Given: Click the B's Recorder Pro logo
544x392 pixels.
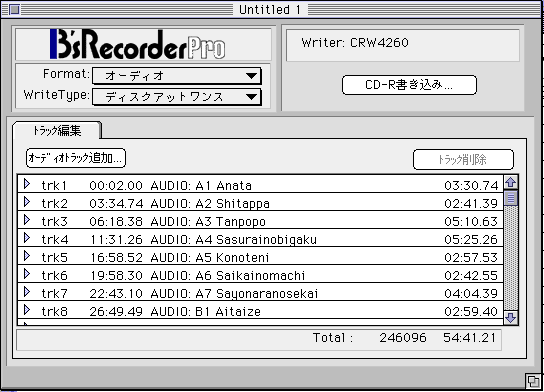Looking at the screenshot, I should coord(138,44).
